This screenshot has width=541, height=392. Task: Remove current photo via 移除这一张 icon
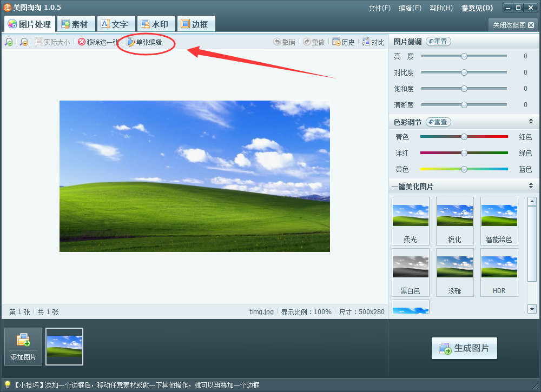(x=97, y=41)
